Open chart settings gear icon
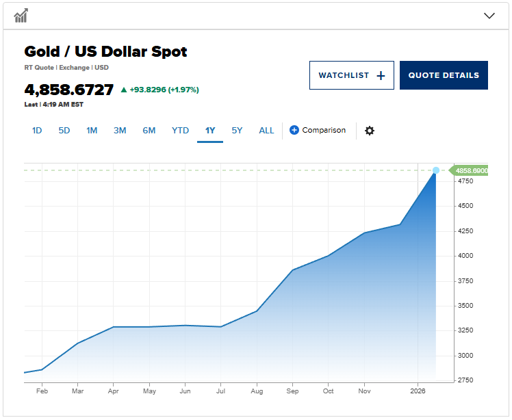This screenshot has width=512, height=420. point(370,131)
